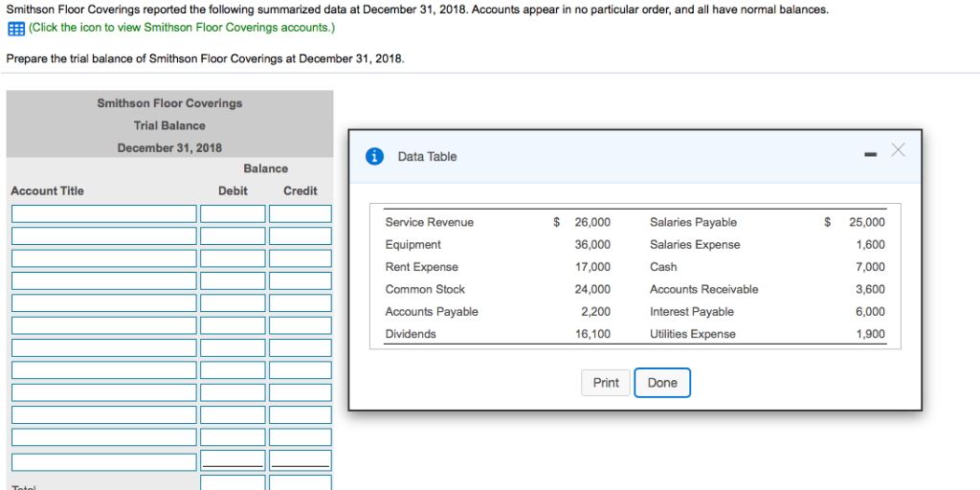
Task: Click the twelfth Account Title input field
Action: tap(103, 462)
